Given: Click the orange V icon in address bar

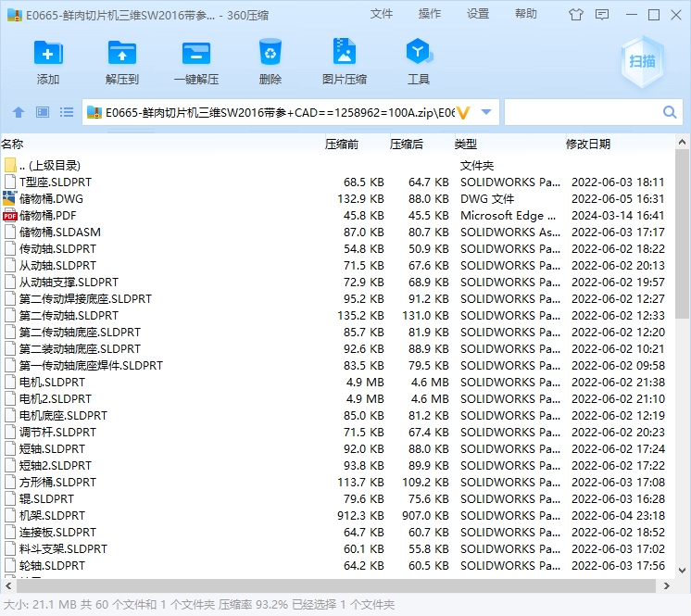Looking at the screenshot, I should pos(463,113).
